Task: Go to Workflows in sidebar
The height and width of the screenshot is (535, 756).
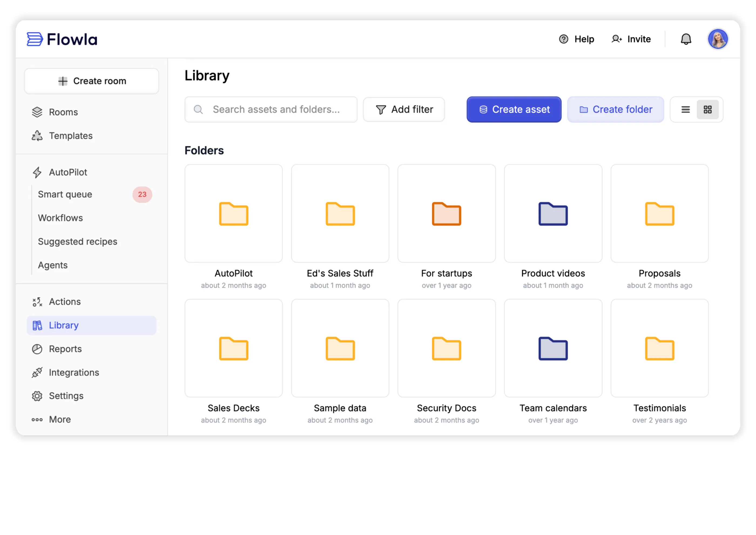Action: pyautogui.click(x=60, y=218)
